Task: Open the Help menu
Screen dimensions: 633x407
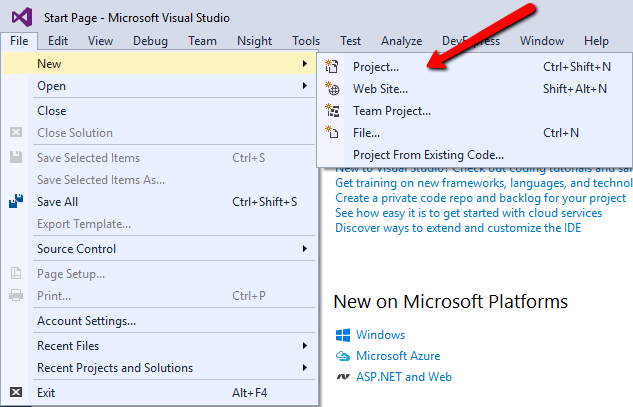Action: pos(596,41)
